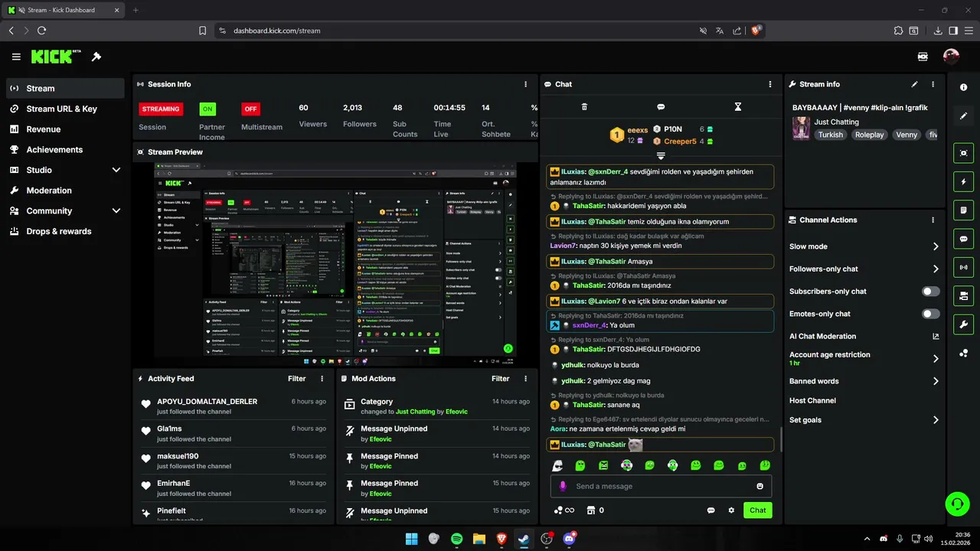The image size is (980, 551).
Task: Open the ticket icon in top header
Action: click(923, 57)
